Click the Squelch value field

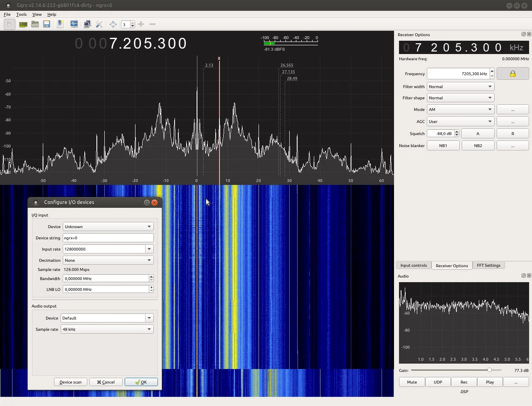(441, 133)
